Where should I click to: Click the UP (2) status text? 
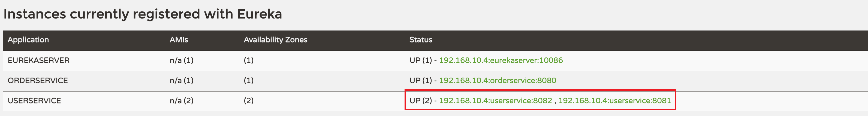point(420,101)
